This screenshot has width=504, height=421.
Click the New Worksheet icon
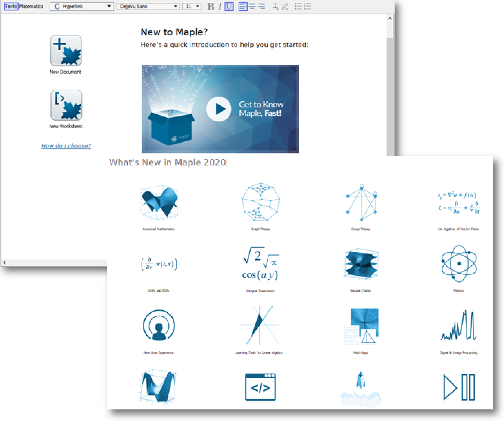coord(66,105)
